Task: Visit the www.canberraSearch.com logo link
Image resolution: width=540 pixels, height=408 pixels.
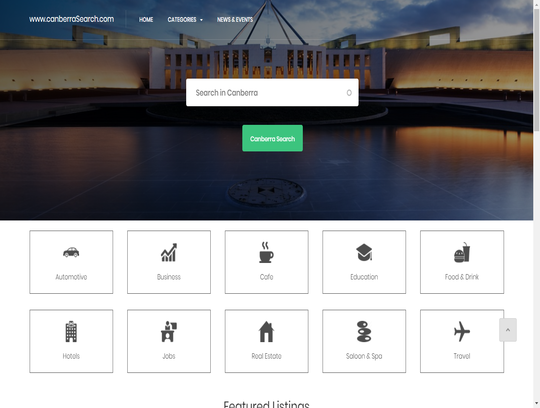Action: [71, 19]
